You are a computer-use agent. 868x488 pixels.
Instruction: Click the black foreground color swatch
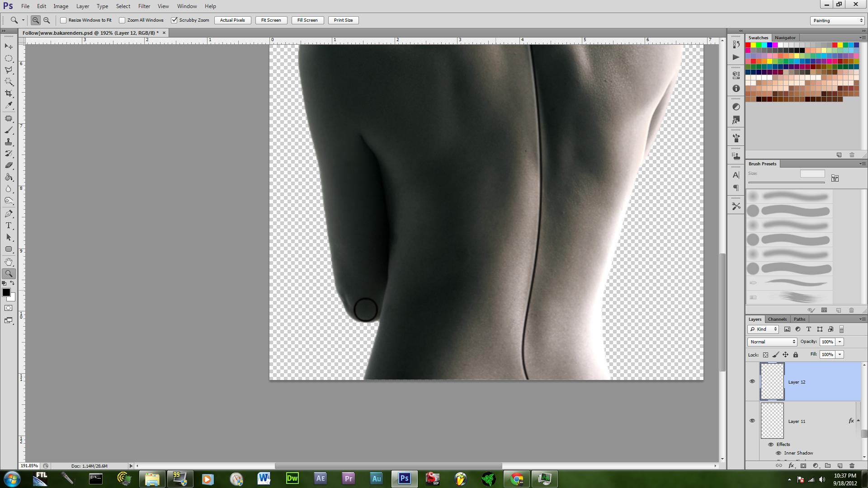(6, 292)
